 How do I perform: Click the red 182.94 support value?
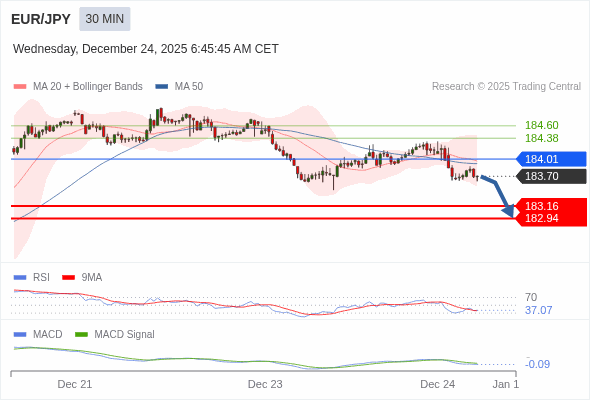point(542,218)
